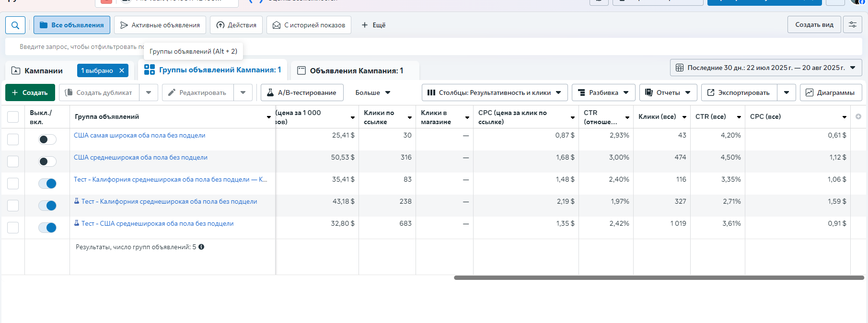Open the Разбивка breakdown dropdown

tap(603, 92)
